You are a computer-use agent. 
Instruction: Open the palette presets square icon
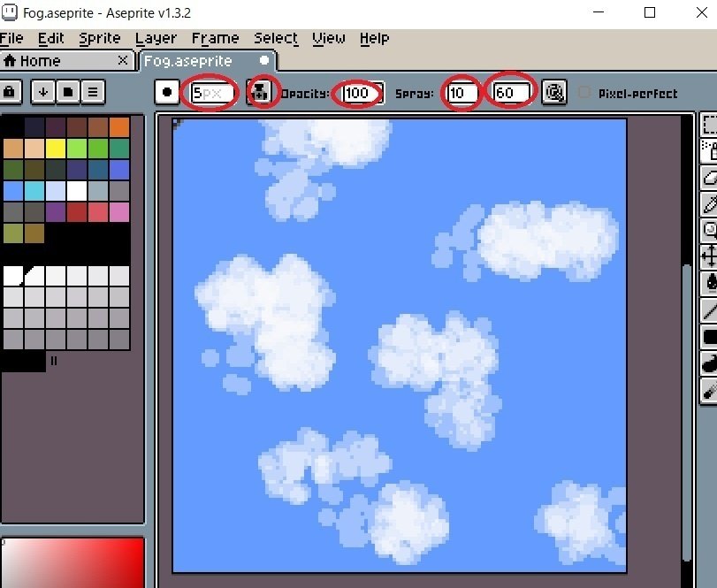click(68, 92)
